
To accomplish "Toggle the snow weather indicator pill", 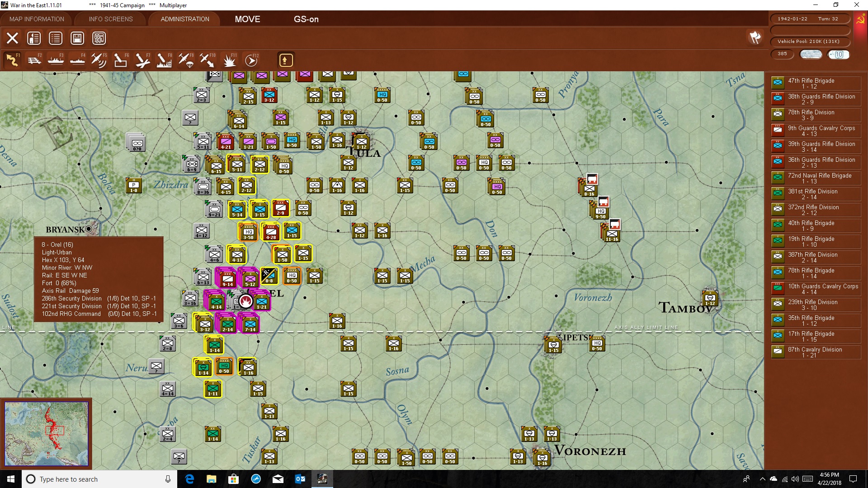I will click(811, 54).
